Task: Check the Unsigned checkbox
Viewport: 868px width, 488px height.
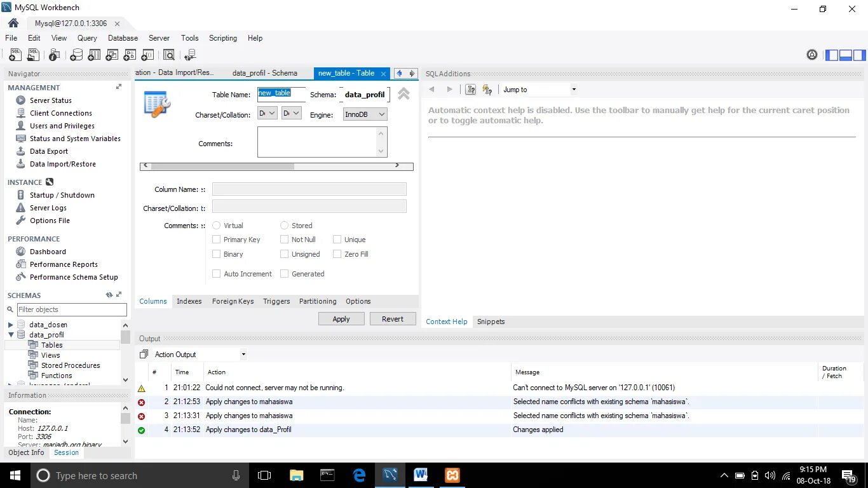Action: coord(284,254)
